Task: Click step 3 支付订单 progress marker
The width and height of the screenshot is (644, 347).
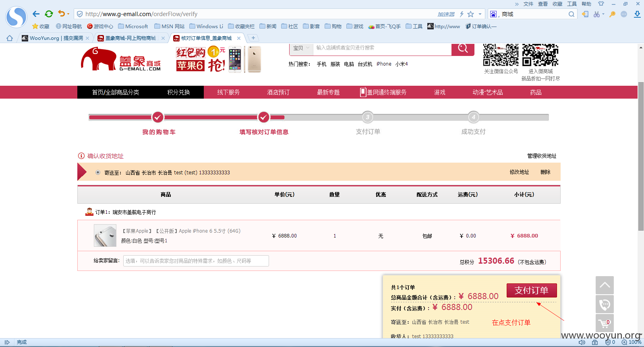Action: 367,117
